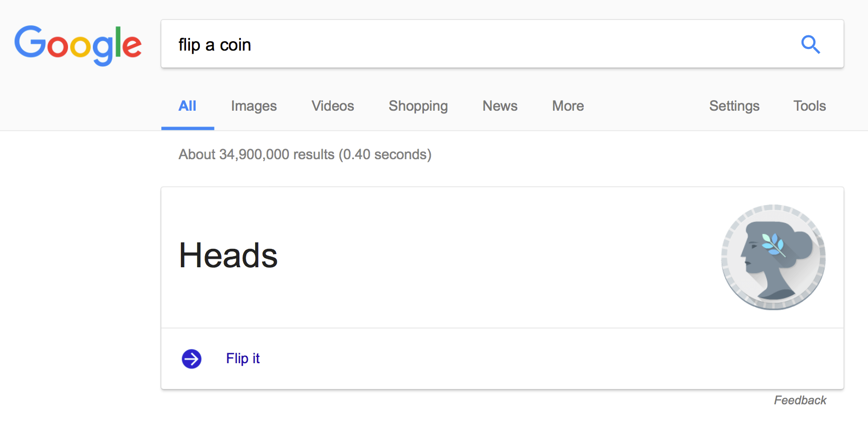Select the Shopping tab

coord(418,106)
